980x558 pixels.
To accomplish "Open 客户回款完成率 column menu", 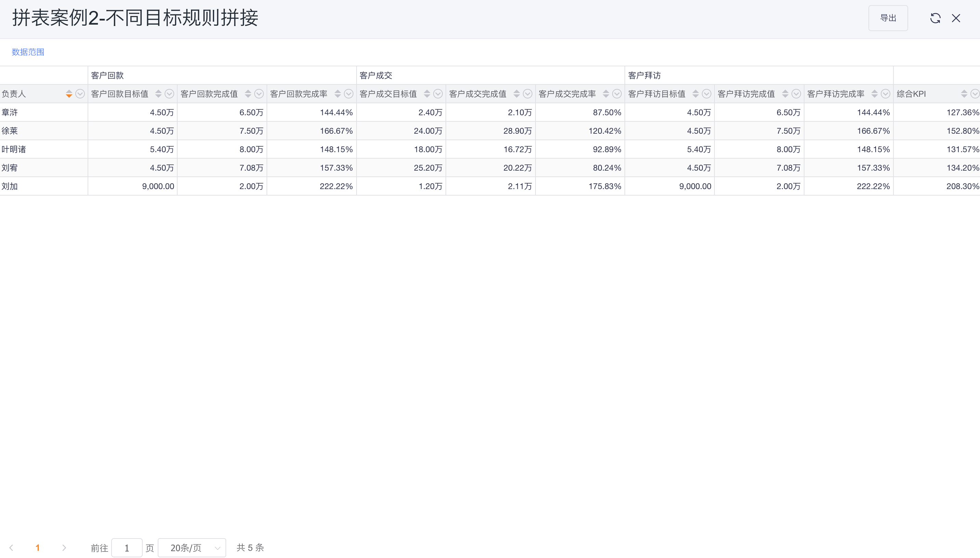I will (x=349, y=93).
